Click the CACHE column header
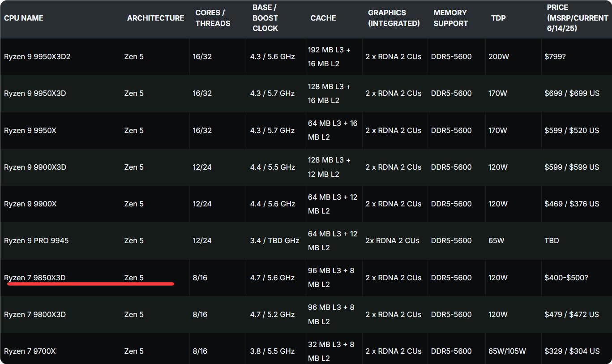The image size is (612, 364). click(x=323, y=18)
